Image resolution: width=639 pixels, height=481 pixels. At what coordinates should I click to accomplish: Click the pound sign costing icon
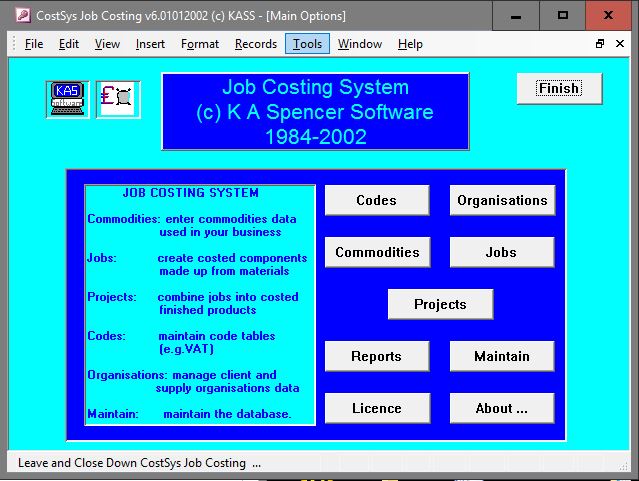118,99
